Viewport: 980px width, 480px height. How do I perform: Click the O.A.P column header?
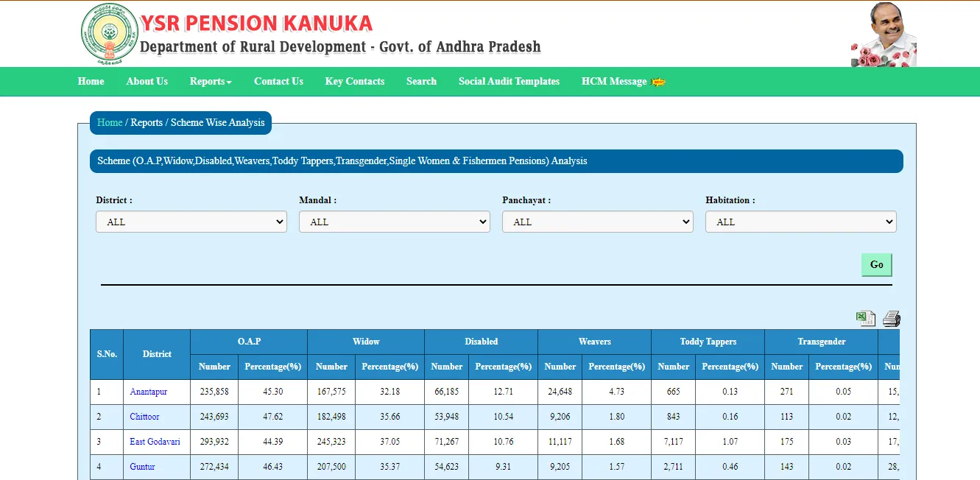249,342
